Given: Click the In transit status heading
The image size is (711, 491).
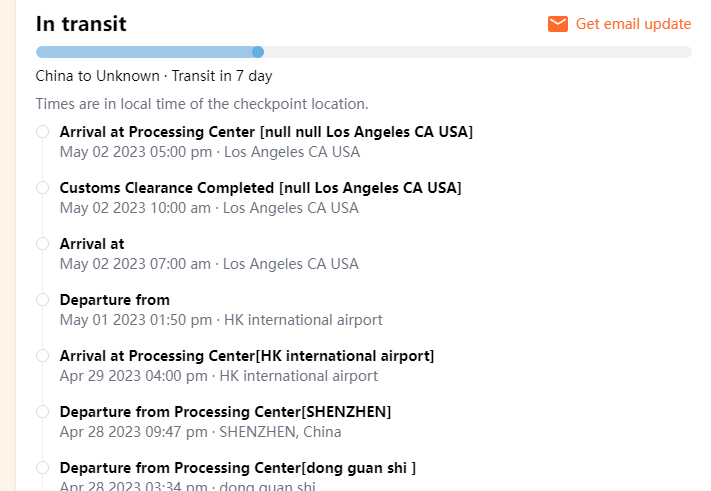Looking at the screenshot, I should 81,24.
